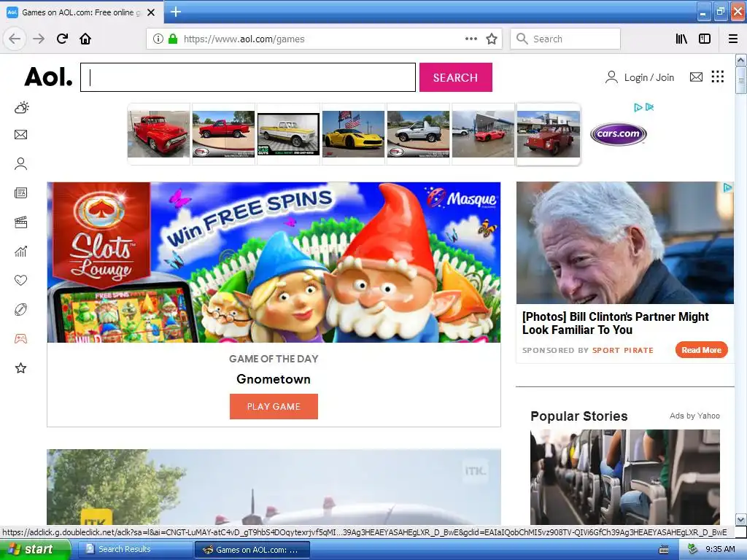Image resolution: width=747 pixels, height=560 pixels.
Task: Click the browser back arrow
Action: 15,39
